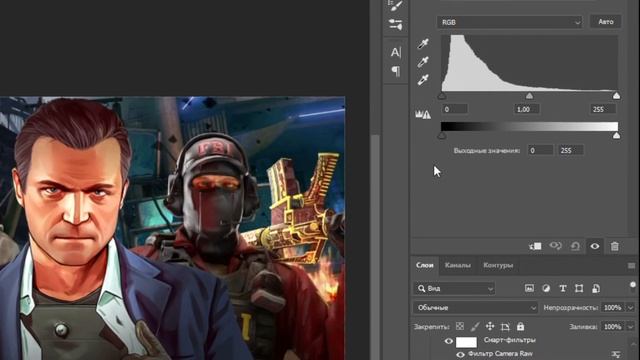This screenshot has height=360, width=640.
Task: Lock transparent pixels
Action: tap(460, 326)
